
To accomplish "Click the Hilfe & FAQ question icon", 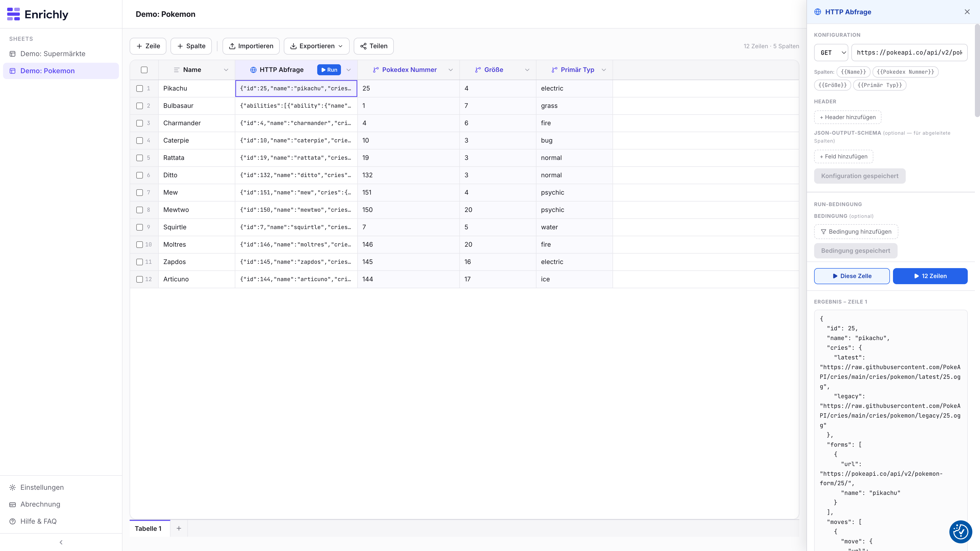I will 13,521.
